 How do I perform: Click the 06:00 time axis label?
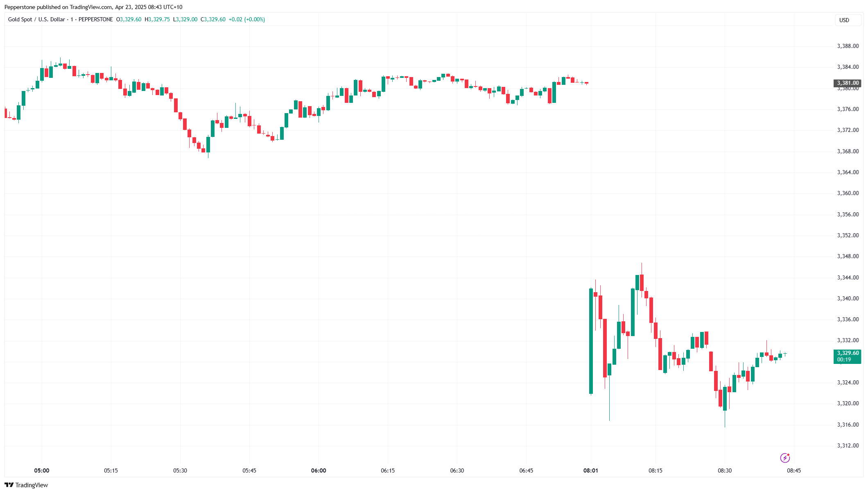click(x=319, y=470)
